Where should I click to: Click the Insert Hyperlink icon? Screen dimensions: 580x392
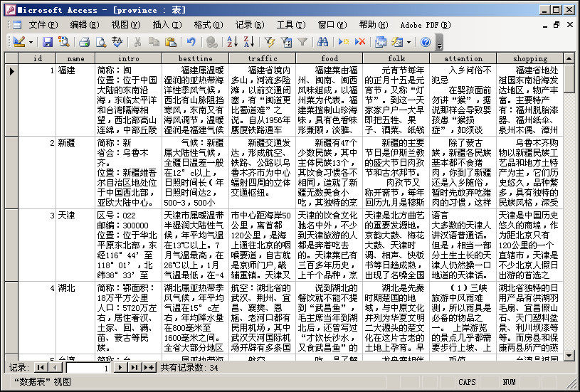click(x=212, y=42)
